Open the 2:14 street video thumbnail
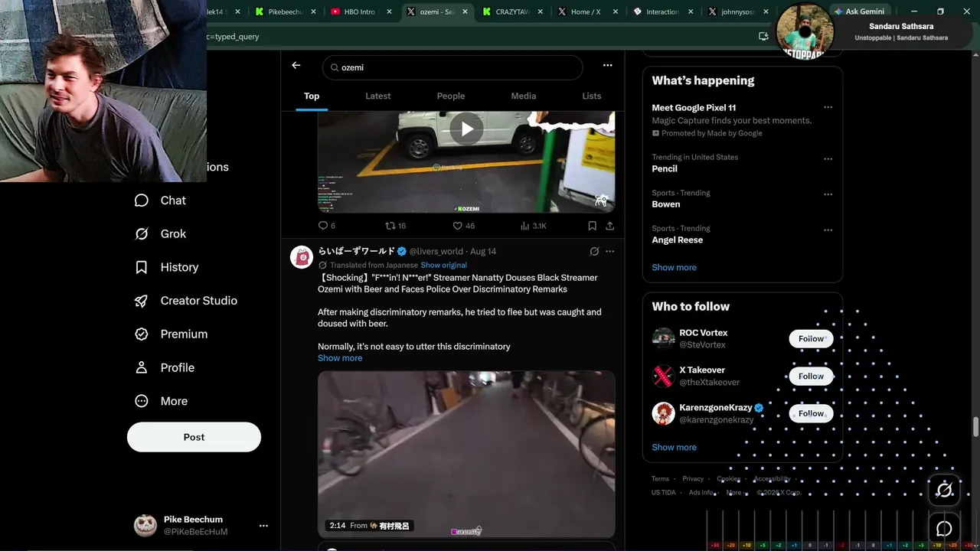Viewport: 980px width, 551px height. (466, 454)
